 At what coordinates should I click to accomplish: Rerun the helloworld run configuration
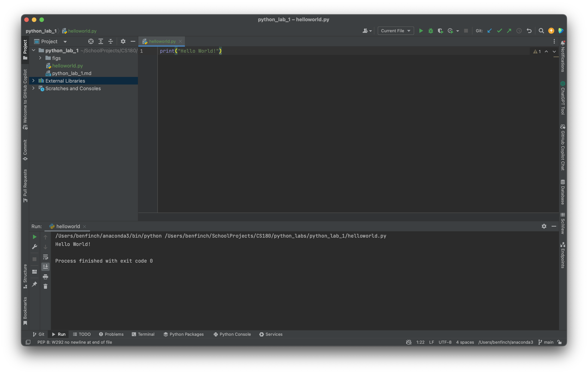[34, 237]
